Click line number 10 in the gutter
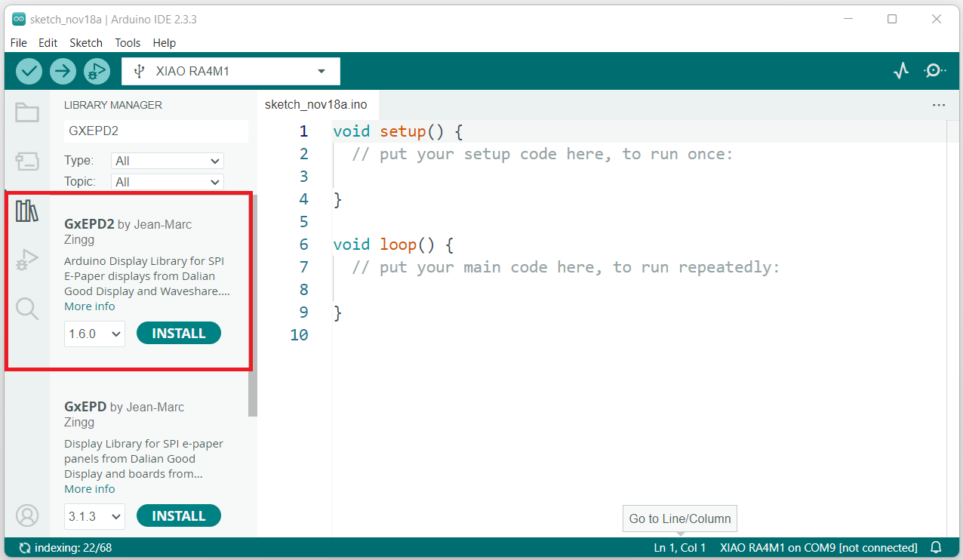 (x=300, y=335)
